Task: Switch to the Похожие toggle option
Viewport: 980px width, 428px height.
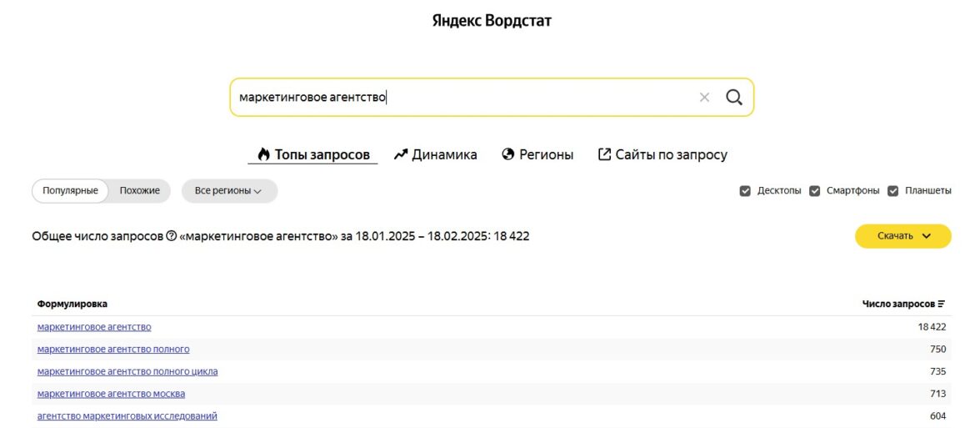Action: (139, 191)
